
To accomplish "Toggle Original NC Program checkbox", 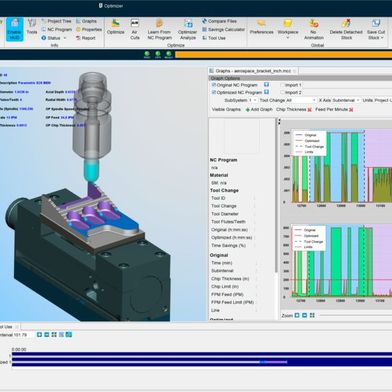I will 214,85.
